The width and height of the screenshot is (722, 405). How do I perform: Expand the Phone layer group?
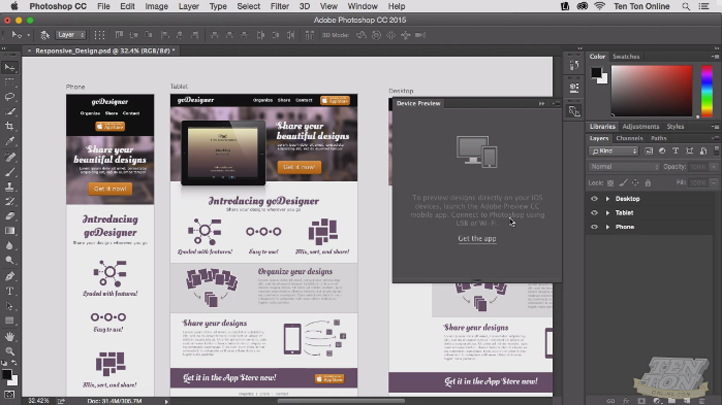pos(607,227)
